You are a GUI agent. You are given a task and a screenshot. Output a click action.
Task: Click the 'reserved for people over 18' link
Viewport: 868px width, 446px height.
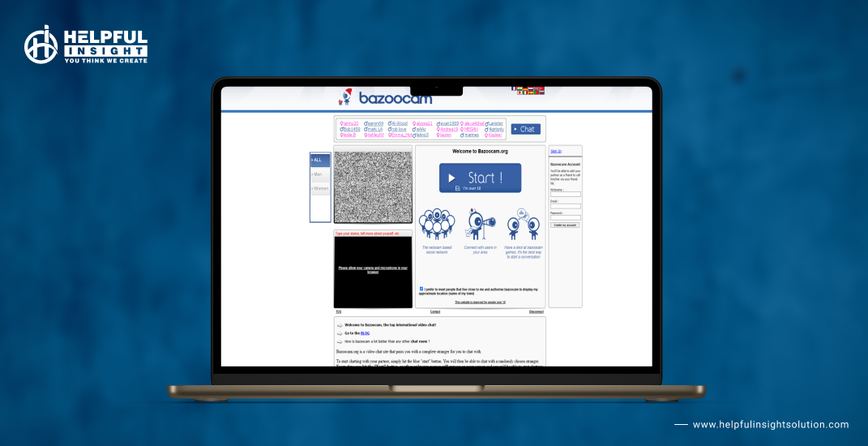click(x=480, y=302)
